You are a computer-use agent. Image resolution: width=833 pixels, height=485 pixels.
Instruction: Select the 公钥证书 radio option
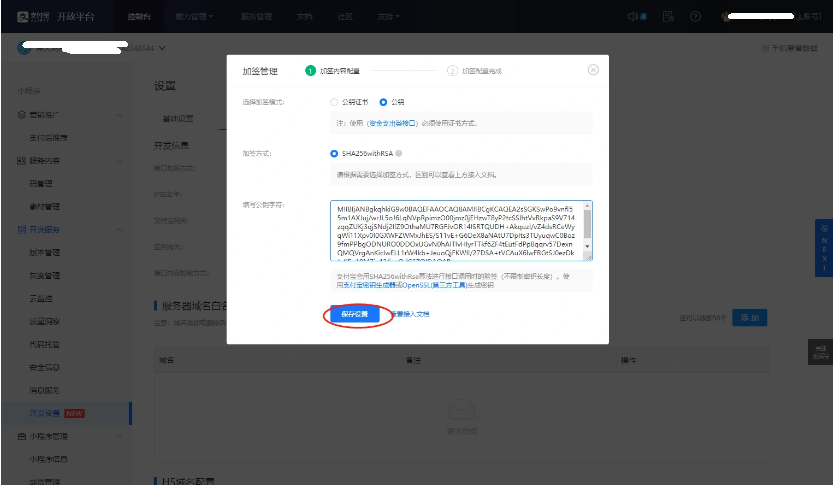(334, 102)
